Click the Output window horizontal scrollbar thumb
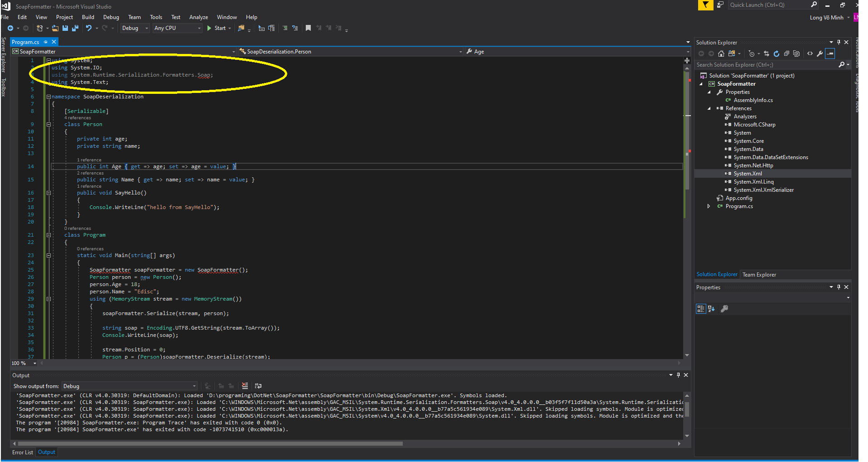This screenshot has width=868, height=462. coord(210,444)
